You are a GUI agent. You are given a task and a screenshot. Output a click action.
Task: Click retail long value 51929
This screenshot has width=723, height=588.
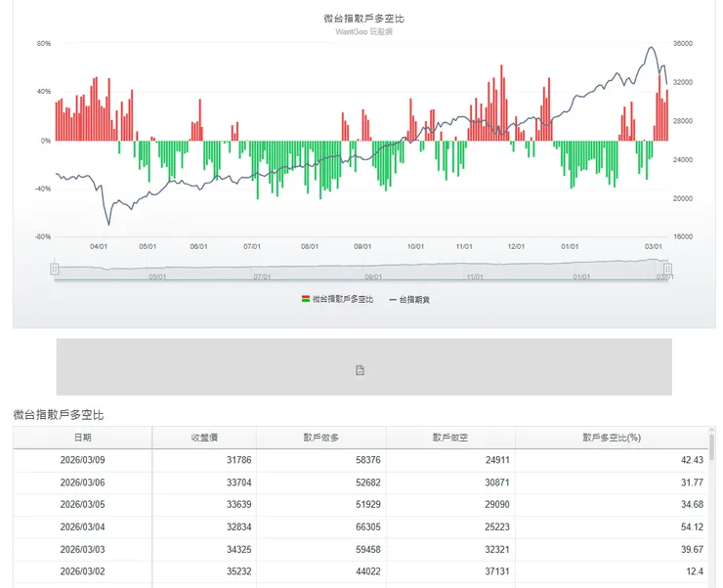coord(368,505)
